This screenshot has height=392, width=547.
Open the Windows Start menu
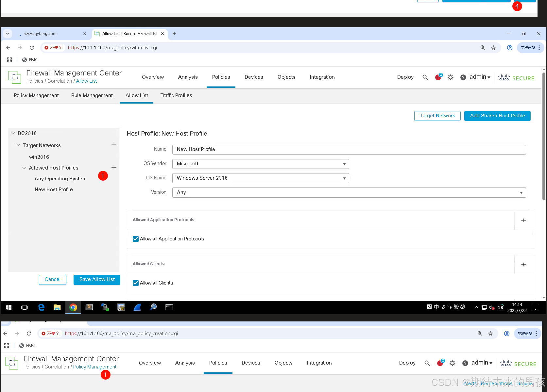9,307
